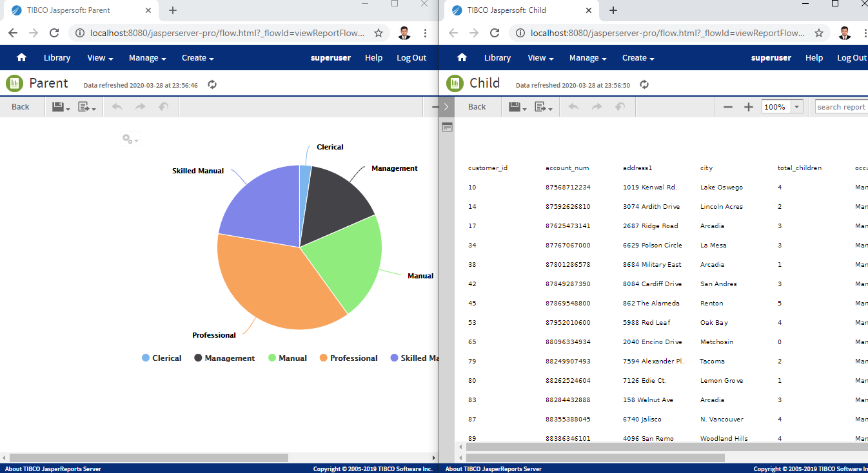Refresh data using icon next to refreshed timestamp
This screenshot has width=868, height=473.
pos(212,84)
